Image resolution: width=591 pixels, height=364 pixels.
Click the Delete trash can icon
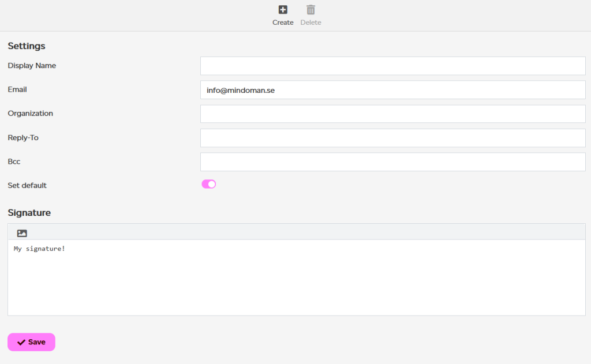tap(311, 10)
